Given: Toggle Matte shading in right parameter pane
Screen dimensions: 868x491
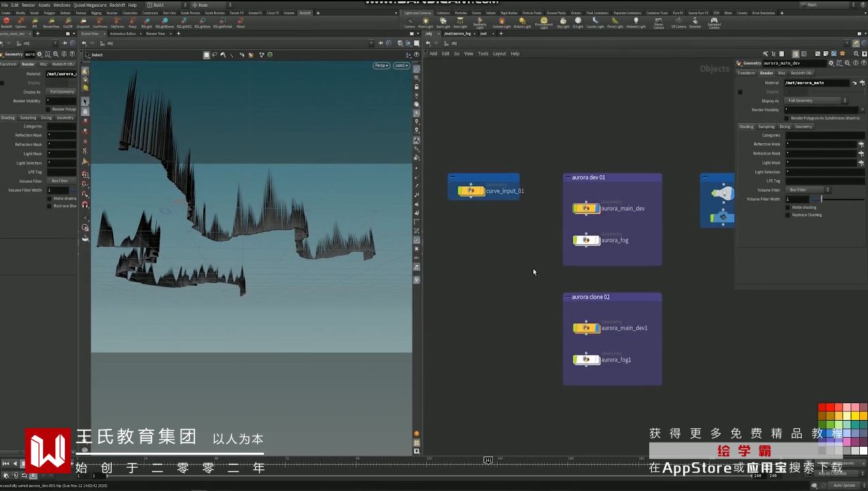Looking at the screenshot, I should (788, 207).
